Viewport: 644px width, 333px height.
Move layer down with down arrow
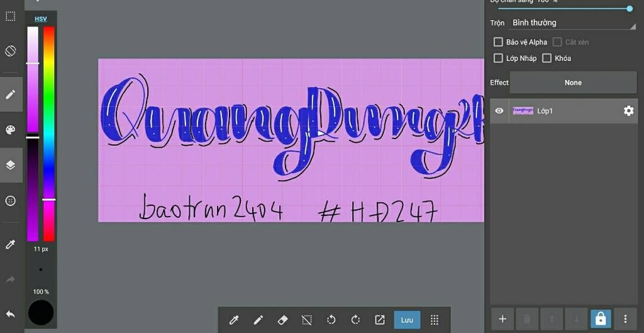point(576,319)
